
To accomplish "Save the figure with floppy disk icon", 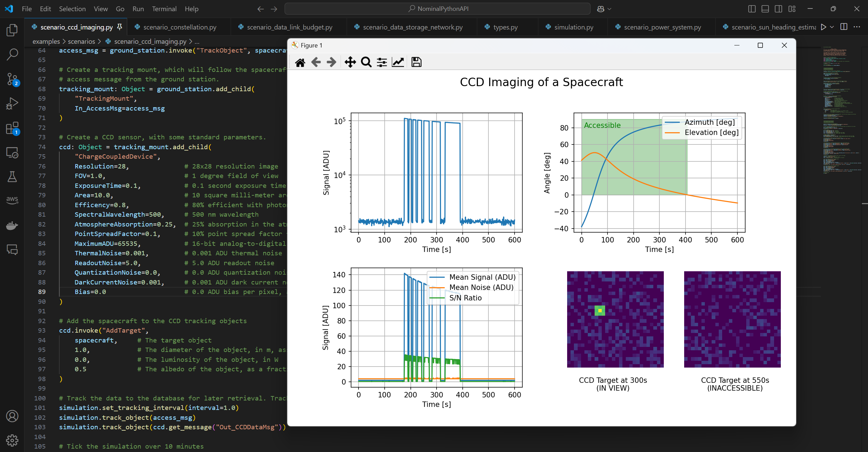I will pos(416,62).
